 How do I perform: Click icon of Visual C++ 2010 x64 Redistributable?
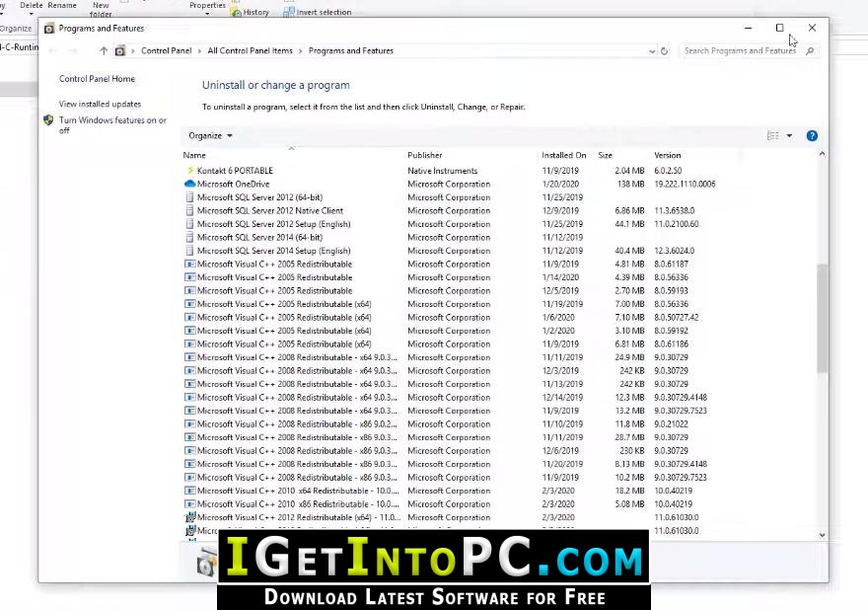point(189,491)
